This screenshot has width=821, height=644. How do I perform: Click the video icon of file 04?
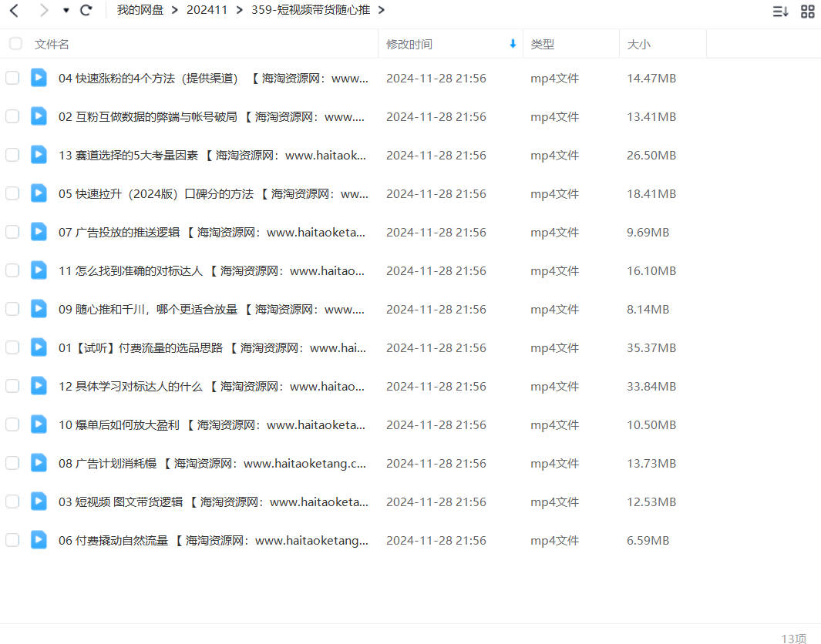click(39, 78)
